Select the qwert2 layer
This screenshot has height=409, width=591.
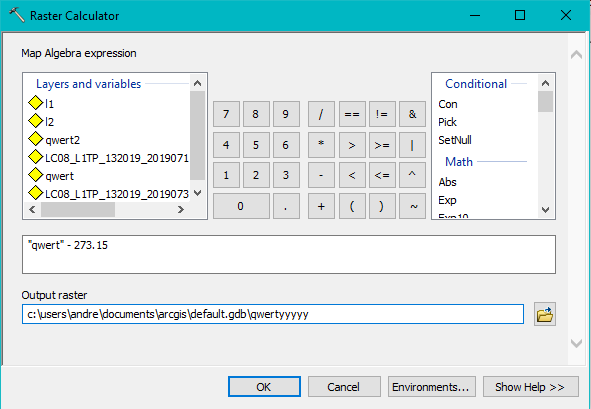[x=54, y=139]
